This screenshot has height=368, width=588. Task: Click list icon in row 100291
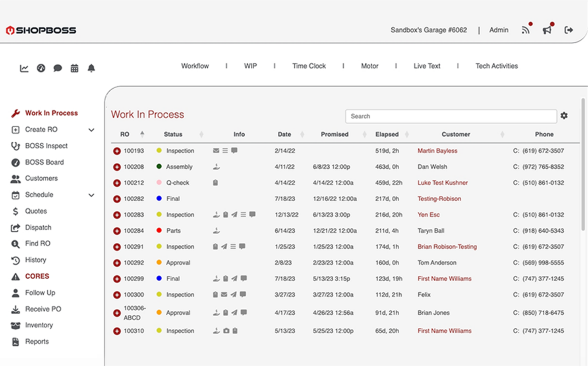click(233, 247)
